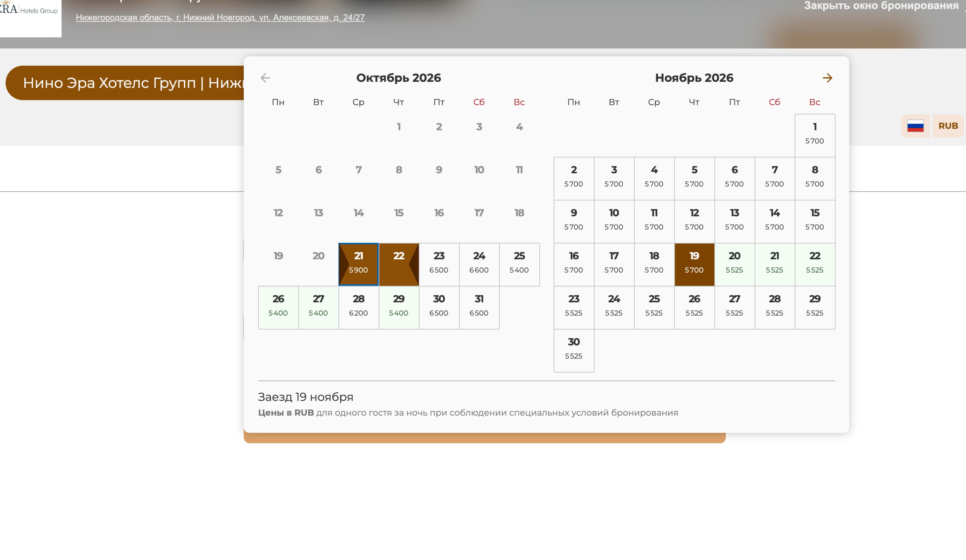Choose October 30 priced 6500
Image resolution: width=966 pixels, height=560 pixels.
coord(439,307)
